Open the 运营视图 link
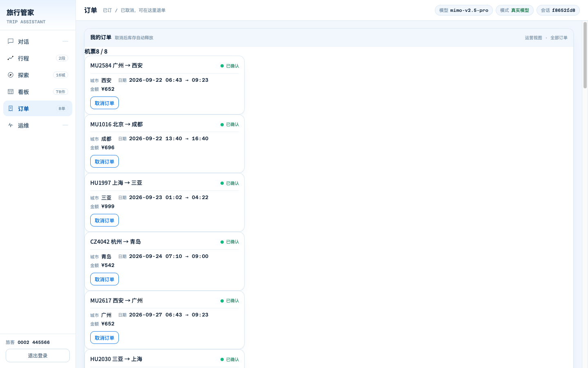Image resolution: width=588 pixels, height=368 pixels. point(533,38)
